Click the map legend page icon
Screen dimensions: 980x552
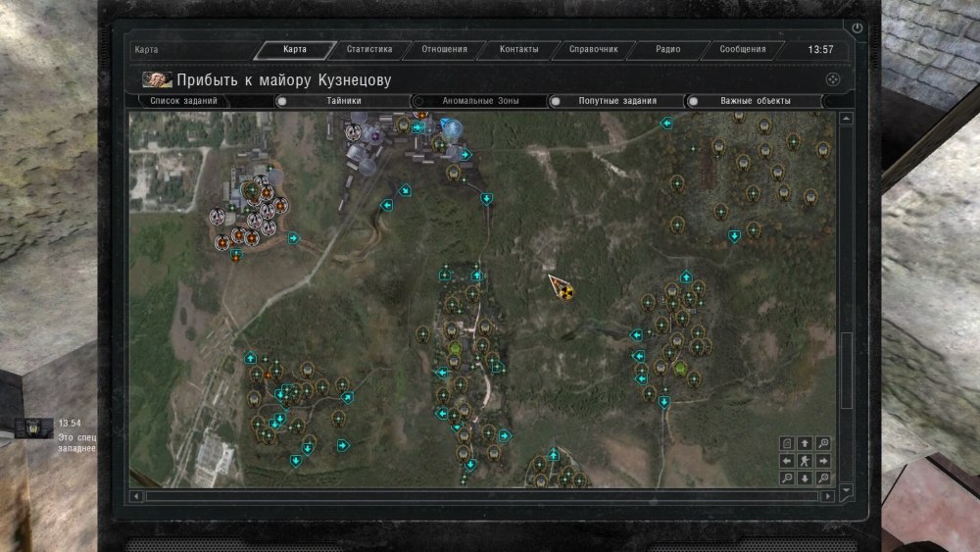tap(787, 443)
